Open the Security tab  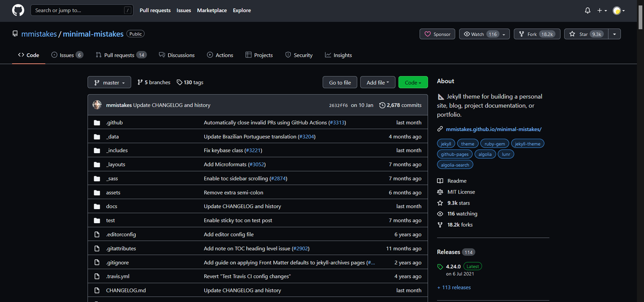point(299,55)
